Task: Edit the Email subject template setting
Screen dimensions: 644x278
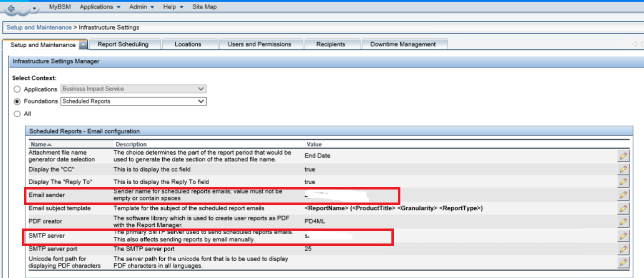Action: (623, 208)
